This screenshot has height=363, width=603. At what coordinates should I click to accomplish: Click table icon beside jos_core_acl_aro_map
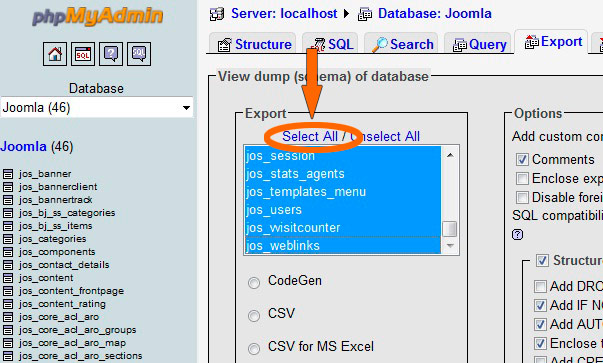[x=8, y=343]
